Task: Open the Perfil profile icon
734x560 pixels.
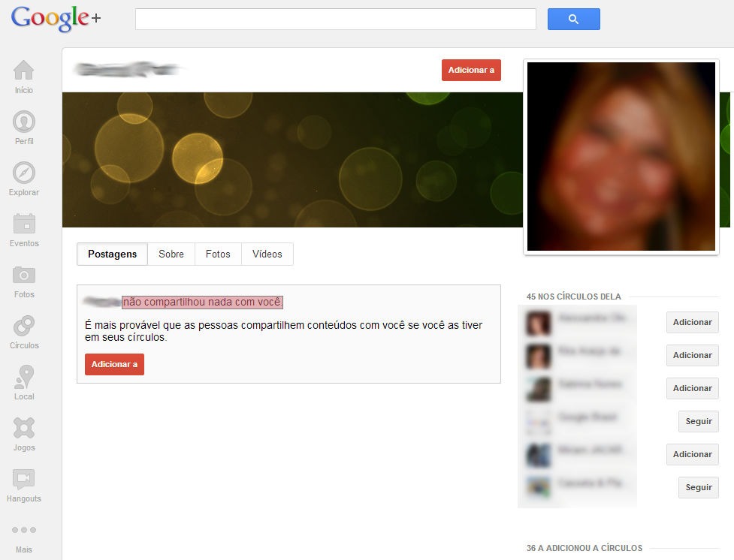Action: pyautogui.click(x=24, y=122)
